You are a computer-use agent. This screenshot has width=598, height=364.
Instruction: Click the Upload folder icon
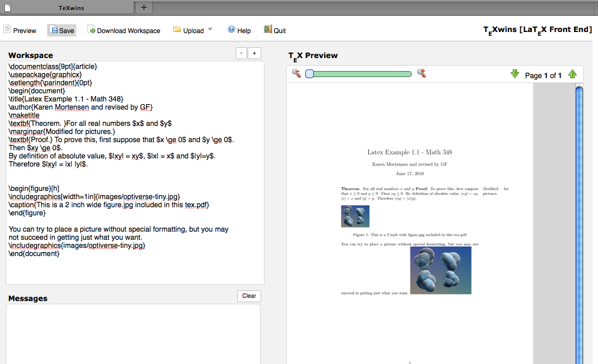(177, 30)
